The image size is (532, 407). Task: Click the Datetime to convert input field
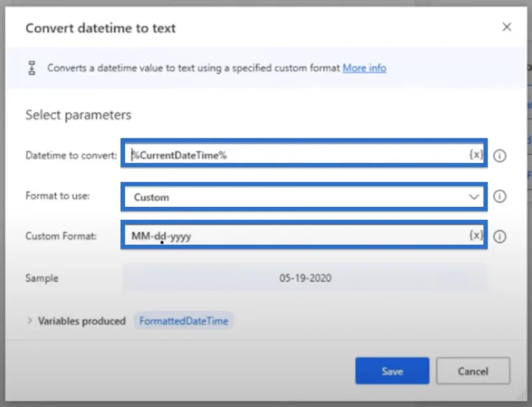[304, 155]
